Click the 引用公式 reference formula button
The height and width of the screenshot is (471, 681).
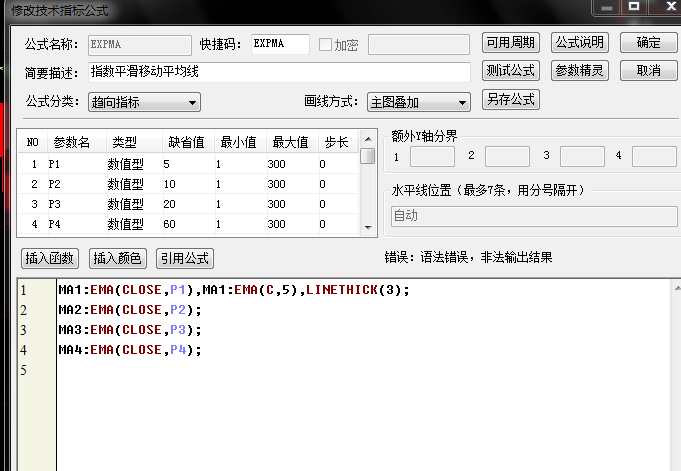click(184, 258)
